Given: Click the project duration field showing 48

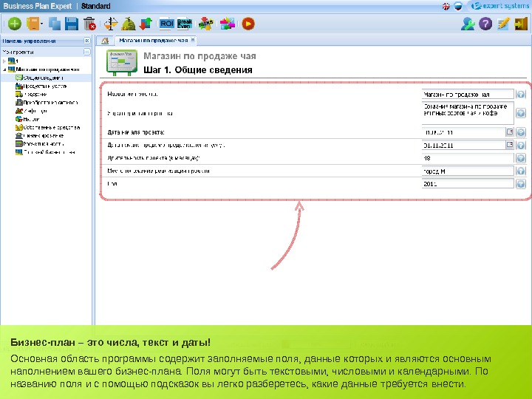Looking at the screenshot, I should coord(468,158).
